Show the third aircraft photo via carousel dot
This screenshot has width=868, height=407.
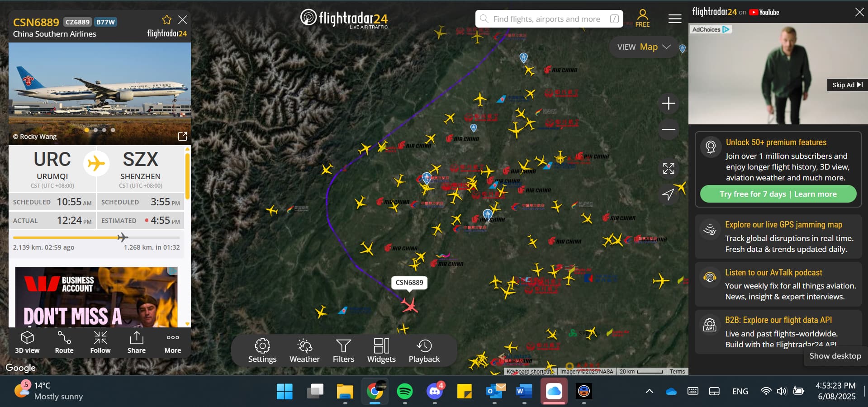point(104,130)
